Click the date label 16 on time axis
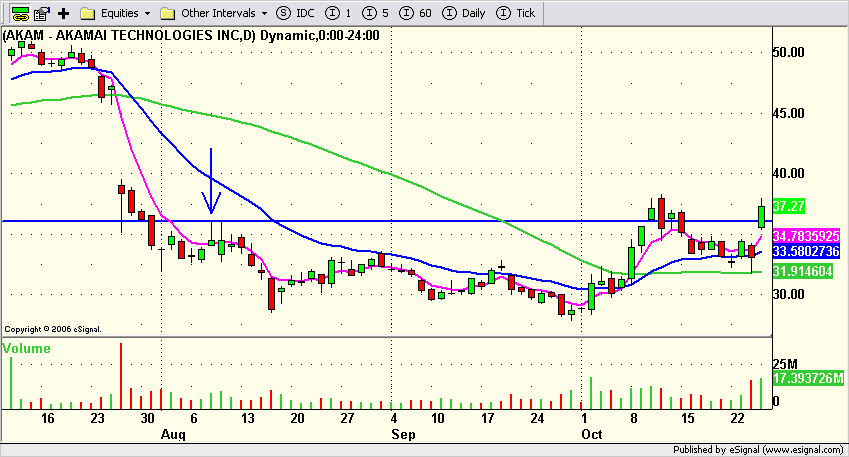This screenshot has height=457, width=849. click(x=48, y=418)
